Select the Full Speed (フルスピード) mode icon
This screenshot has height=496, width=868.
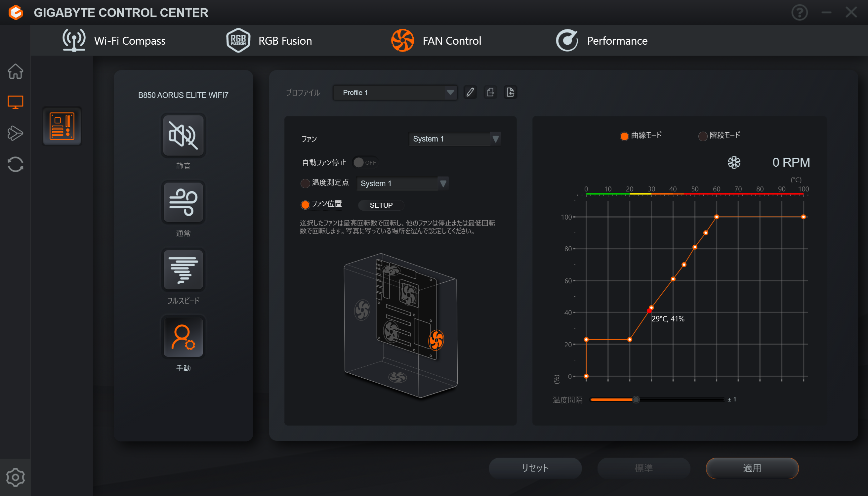183,270
